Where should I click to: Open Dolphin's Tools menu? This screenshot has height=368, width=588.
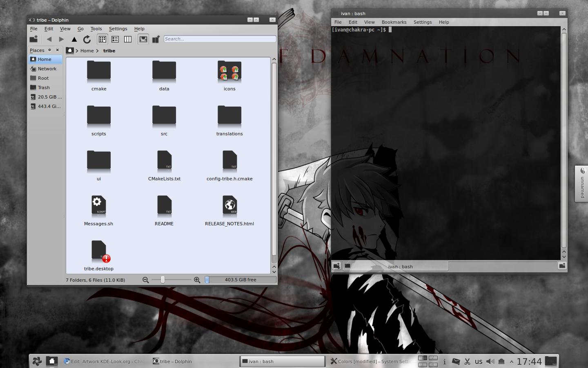96,29
